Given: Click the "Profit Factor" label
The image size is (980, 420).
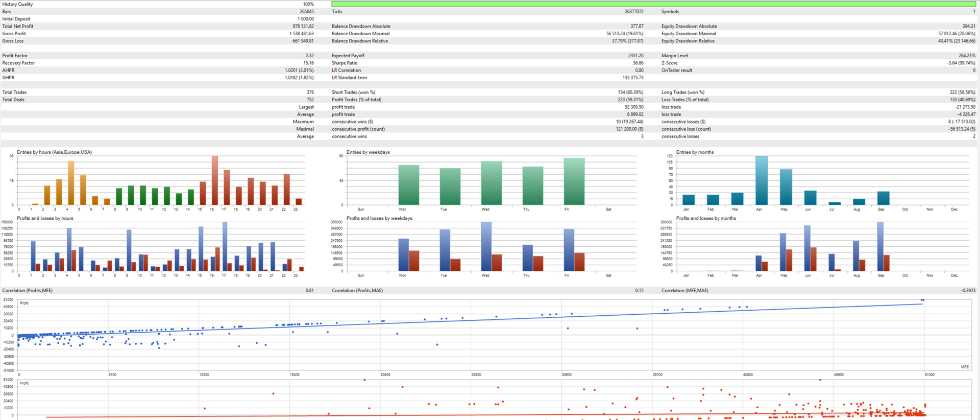Looking at the screenshot, I should tap(15, 56).
